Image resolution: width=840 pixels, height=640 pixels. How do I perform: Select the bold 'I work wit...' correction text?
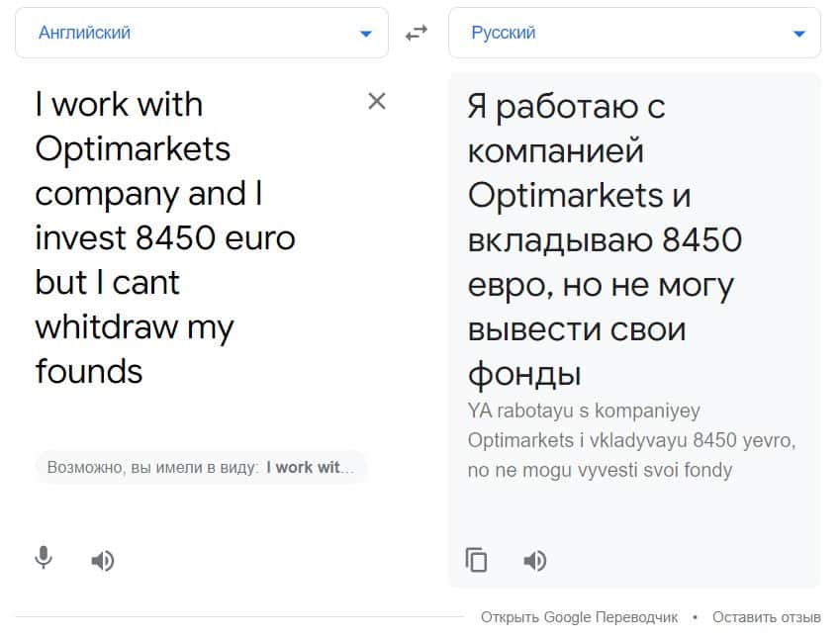310,468
